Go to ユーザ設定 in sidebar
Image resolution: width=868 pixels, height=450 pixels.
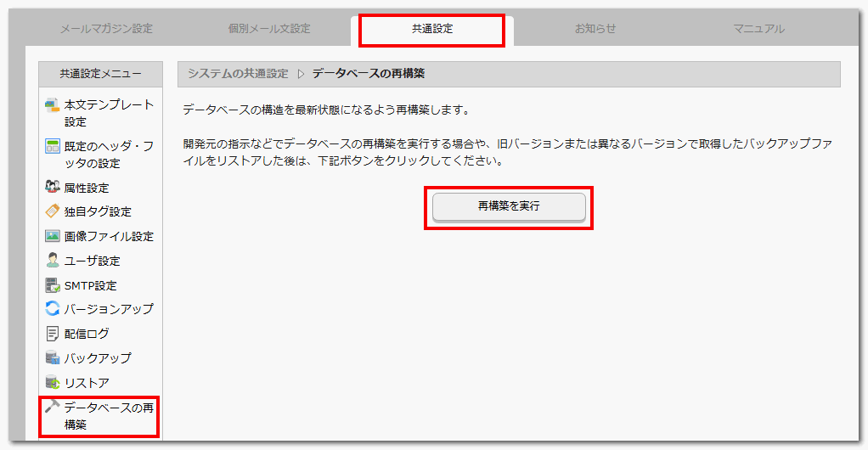[92, 261]
